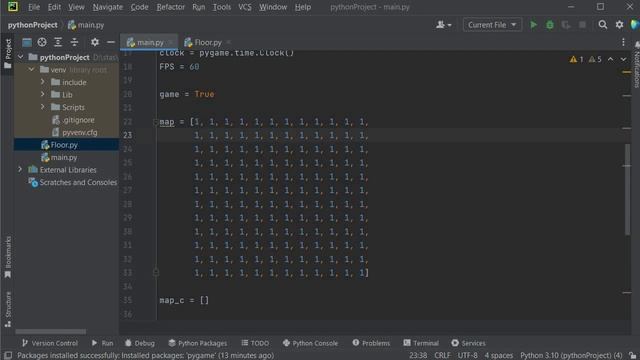Hide the Project panel with minus icon
Viewport: 640px width, 360px height.
pyautogui.click(x=111, y=42)
